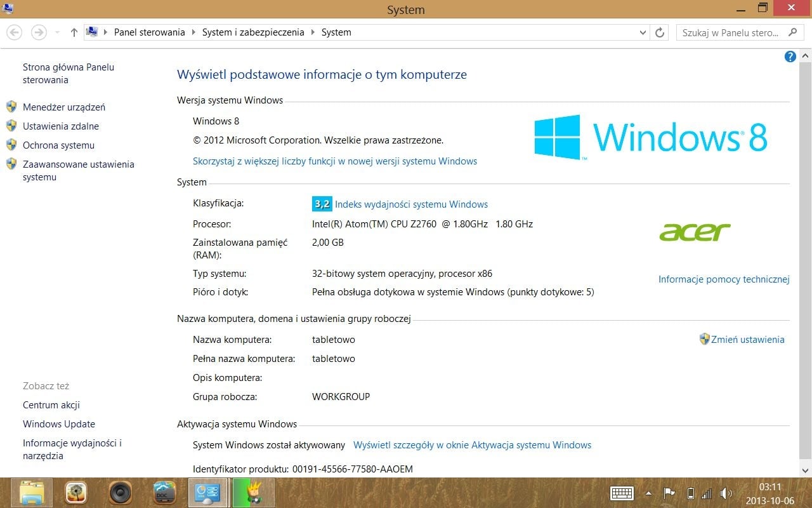Open Informacje wydajności i narzędzia link
This screenshot has height=508, width=812.
click(72, 450)
